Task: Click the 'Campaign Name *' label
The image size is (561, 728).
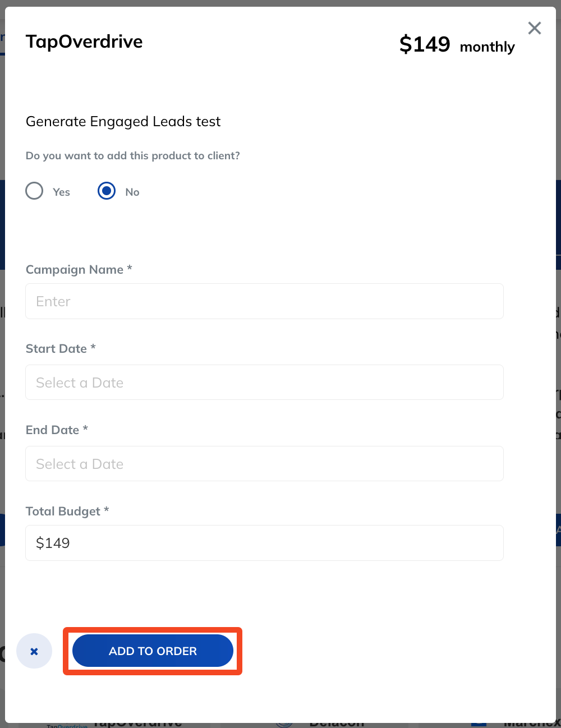Action: (x=79, y=270)
